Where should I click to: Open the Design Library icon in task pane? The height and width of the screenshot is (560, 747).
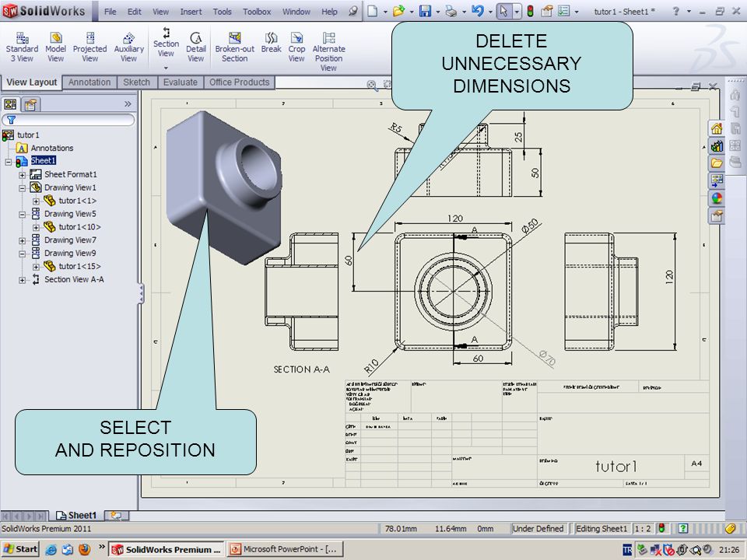[x=717, y=145]
